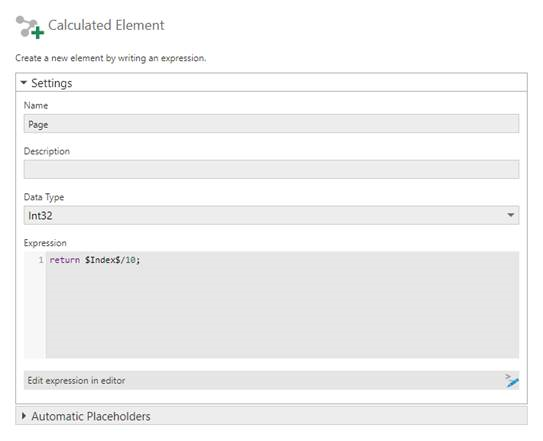Collapse the Settings section arrow
543x441 pixels.
24,83
